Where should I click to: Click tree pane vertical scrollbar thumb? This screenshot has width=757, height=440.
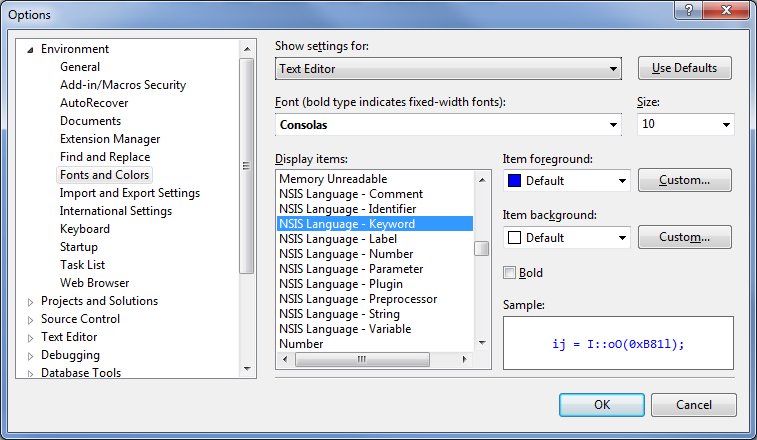(x=247, y=166)
